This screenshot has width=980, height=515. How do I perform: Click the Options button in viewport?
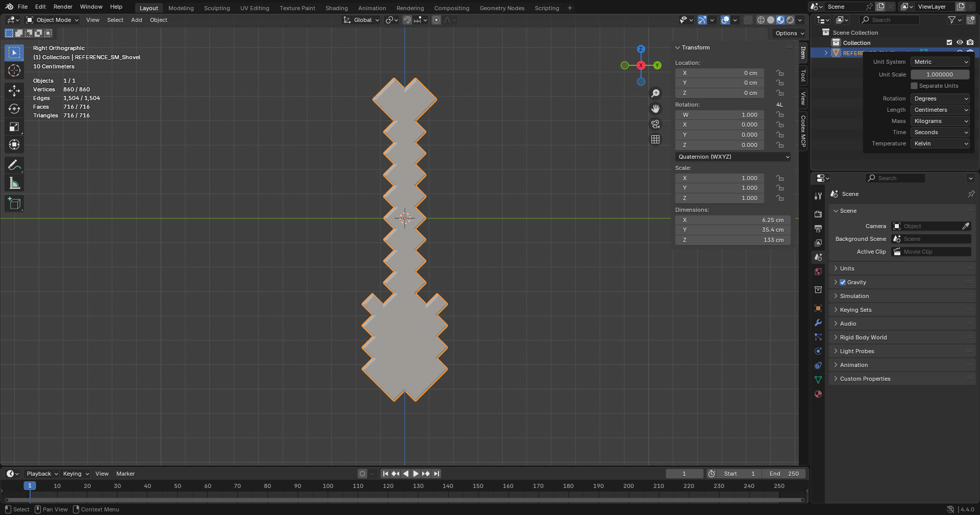790,33
